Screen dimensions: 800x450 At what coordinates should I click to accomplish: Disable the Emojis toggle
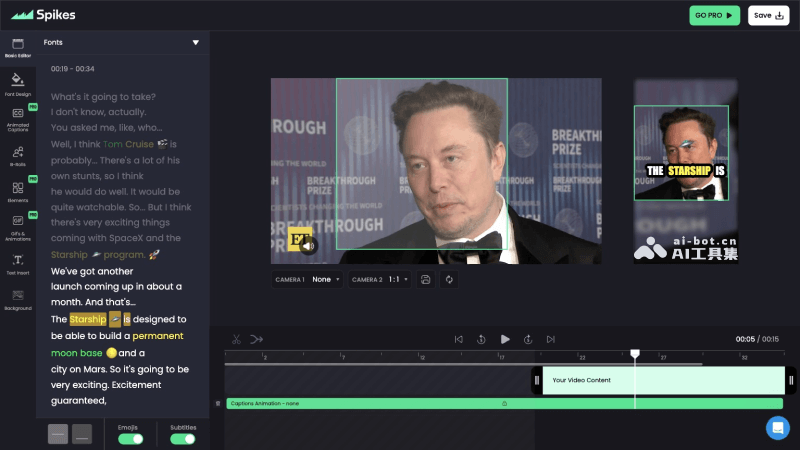131,438
